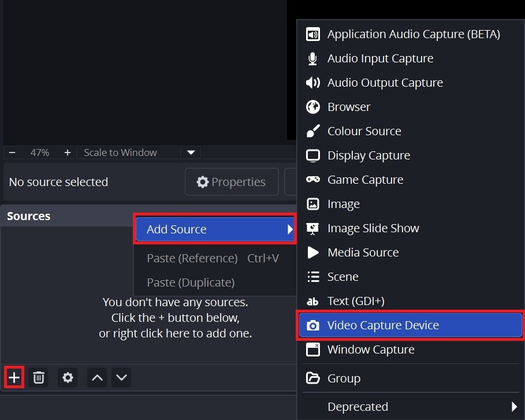Select Colour Source entry
The image size is (525, 420).
tap(364, 131)
